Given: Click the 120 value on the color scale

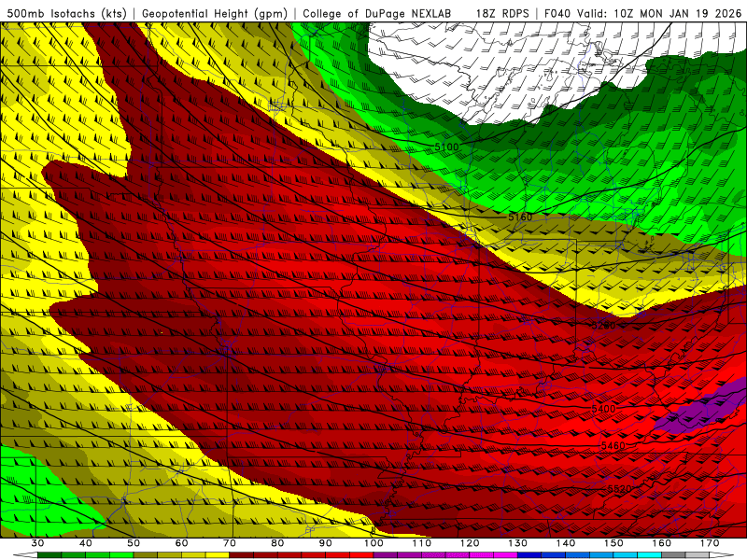Looking at the screenshot, I should (470, 543).
